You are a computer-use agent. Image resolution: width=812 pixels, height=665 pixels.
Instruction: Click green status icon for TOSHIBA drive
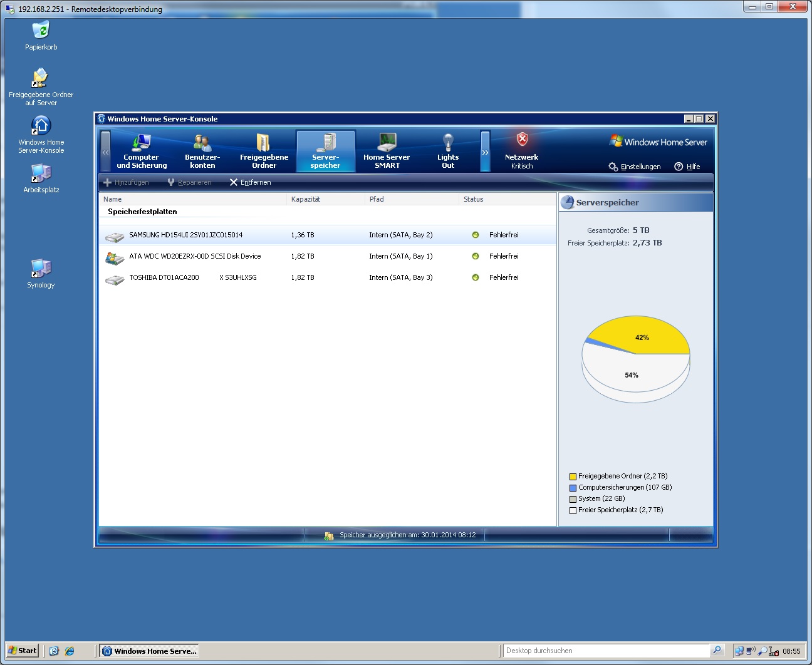(x=476, y=277)
